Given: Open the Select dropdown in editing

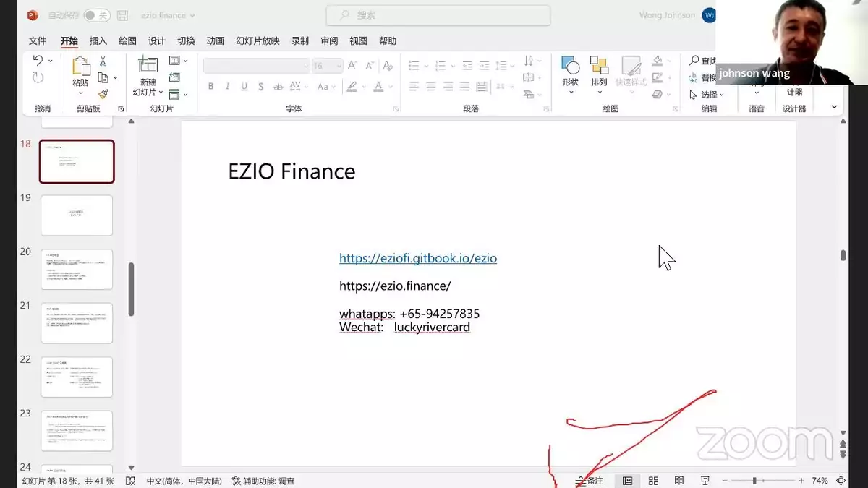Looking at the screenshot, I should [707, 95].
